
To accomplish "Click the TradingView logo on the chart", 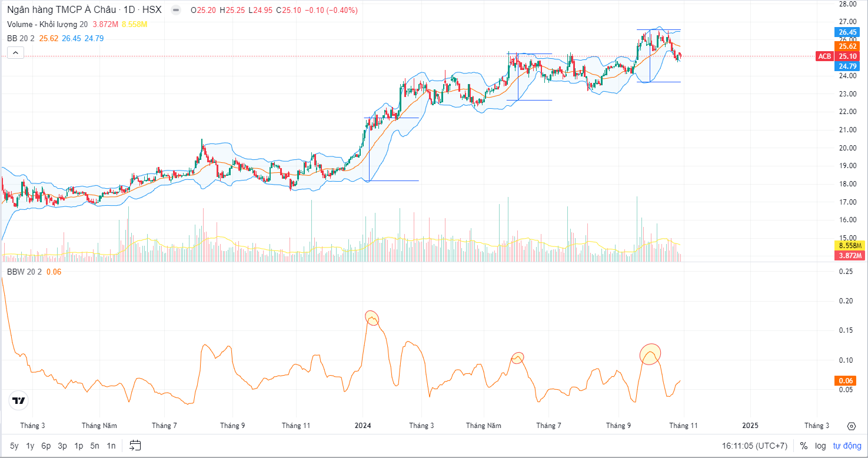I will pos(19,401).
